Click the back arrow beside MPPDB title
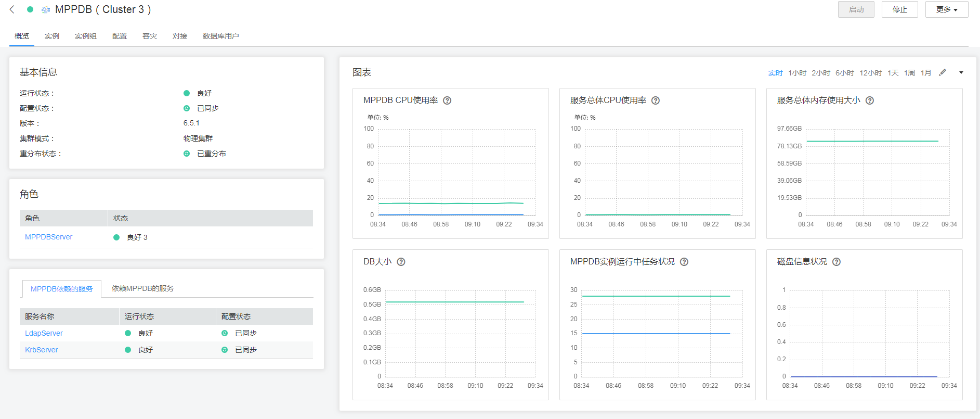Image resolution: width=980 pixels, height=419 pixels. 12,9
